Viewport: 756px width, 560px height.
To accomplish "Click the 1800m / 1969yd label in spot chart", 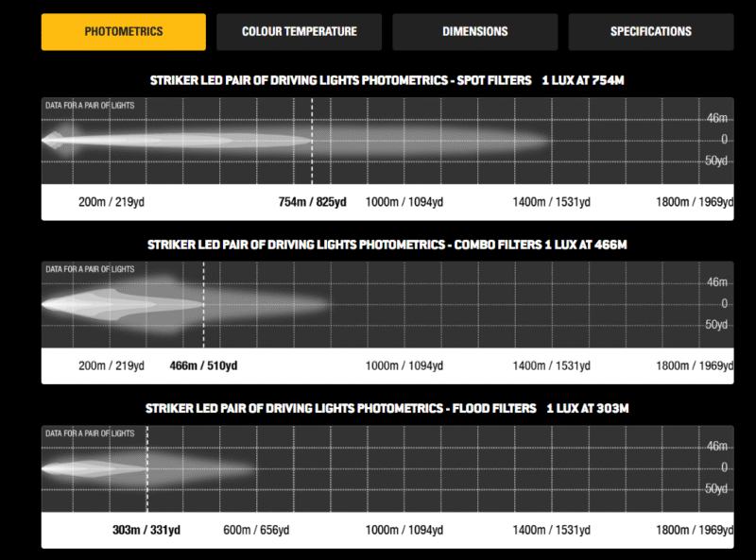I will [694, 202].
